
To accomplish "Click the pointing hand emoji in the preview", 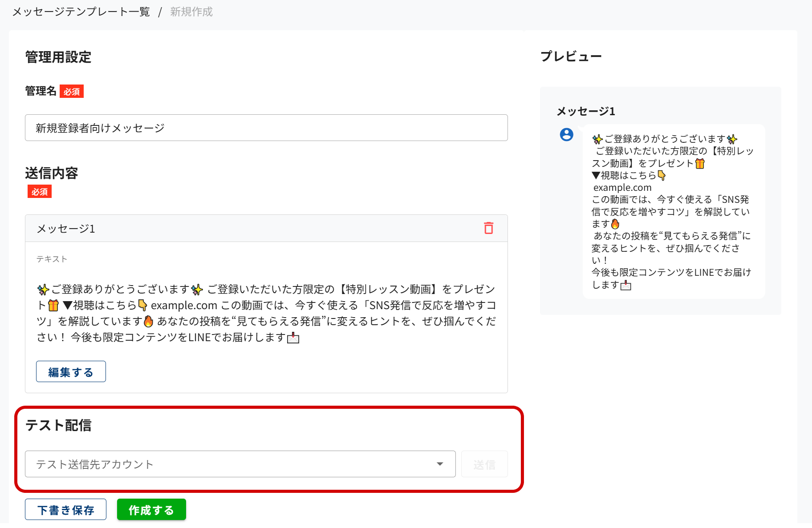I will click(x=662, y=176).
